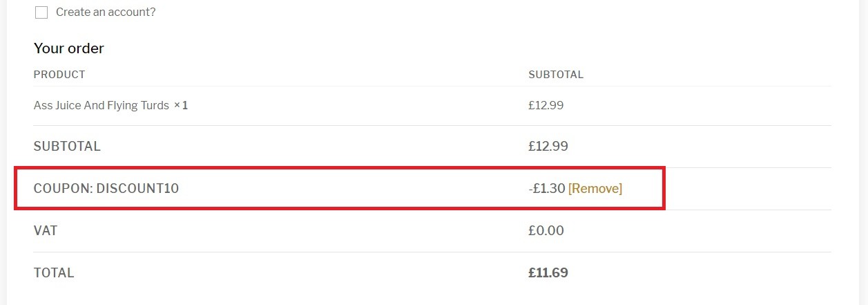Click the word COUPON in the coupon row
Screen dimensions: 868x305
(x=61, y=188)
